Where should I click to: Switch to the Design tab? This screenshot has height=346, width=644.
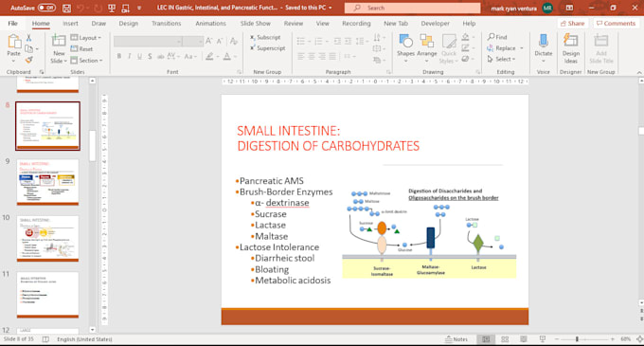point(129,24)
